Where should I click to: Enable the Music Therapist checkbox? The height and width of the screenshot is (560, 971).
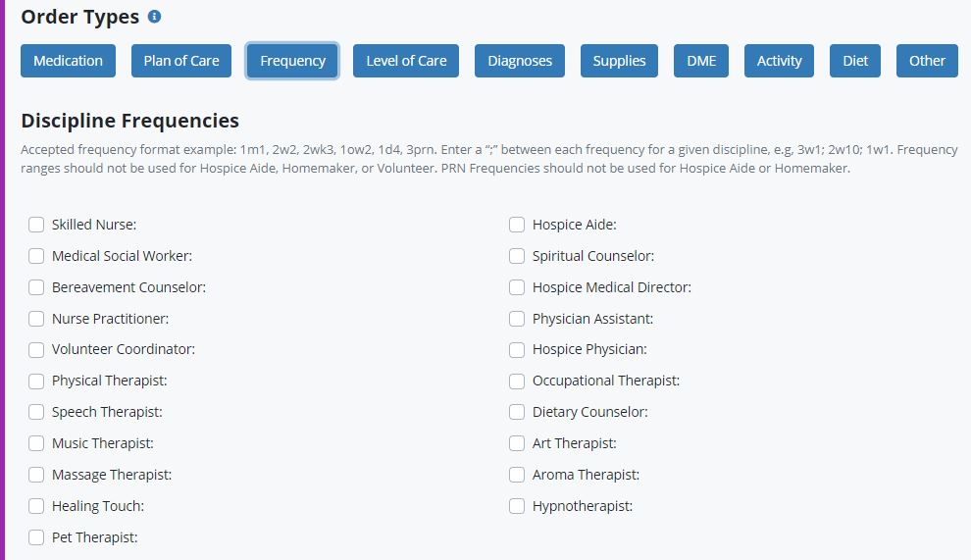coord(36,443)
